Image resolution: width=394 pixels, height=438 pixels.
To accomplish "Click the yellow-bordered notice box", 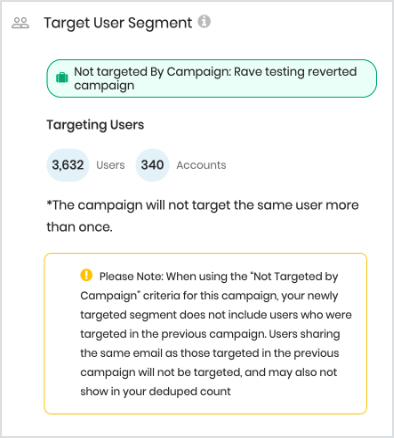I will point(205,334).
